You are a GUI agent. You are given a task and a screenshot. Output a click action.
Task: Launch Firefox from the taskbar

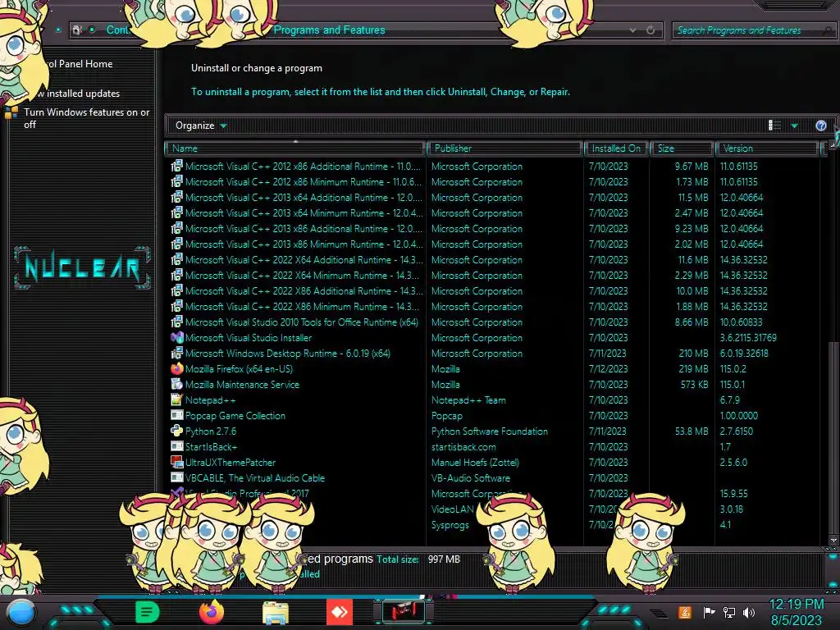[x=212, y=612]
